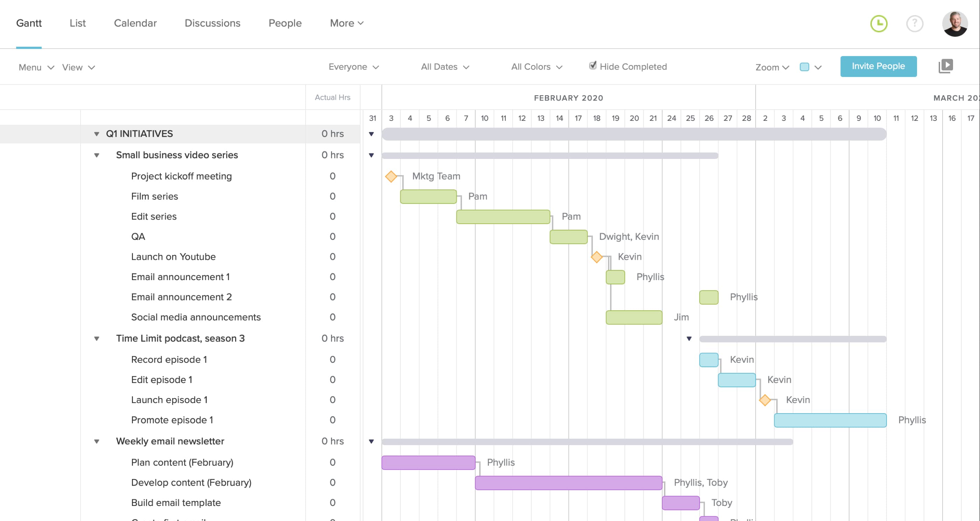Open the Everyone assignee filter dropdown
Viewport: 980px width, 521px height.
click(353, 67)
